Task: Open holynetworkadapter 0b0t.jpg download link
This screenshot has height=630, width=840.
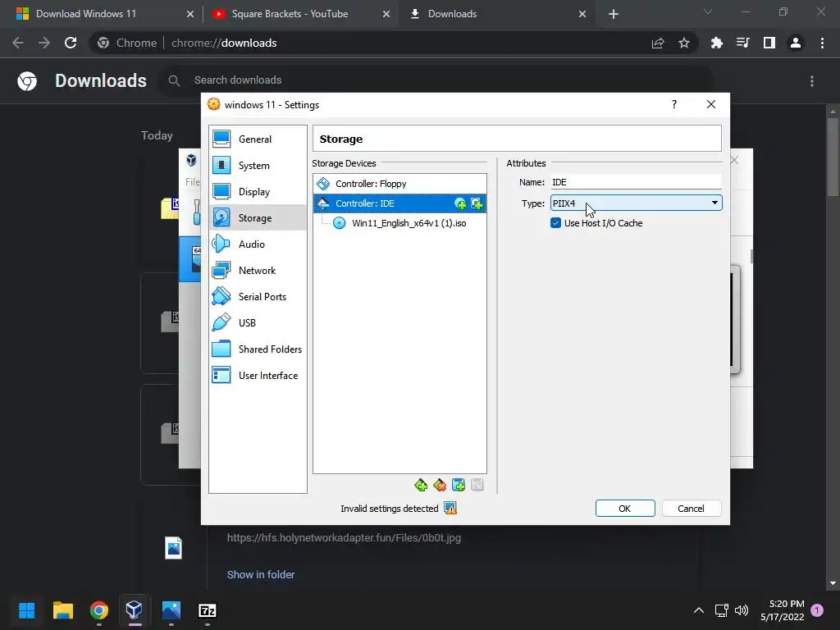Action: click(344, 538)
